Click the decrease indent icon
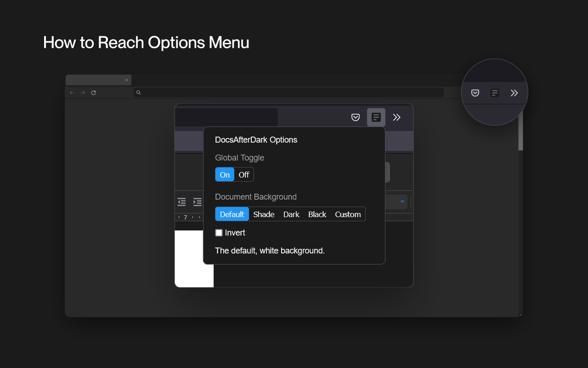This screenshot has height=368, width=588. tap(181, 202)
